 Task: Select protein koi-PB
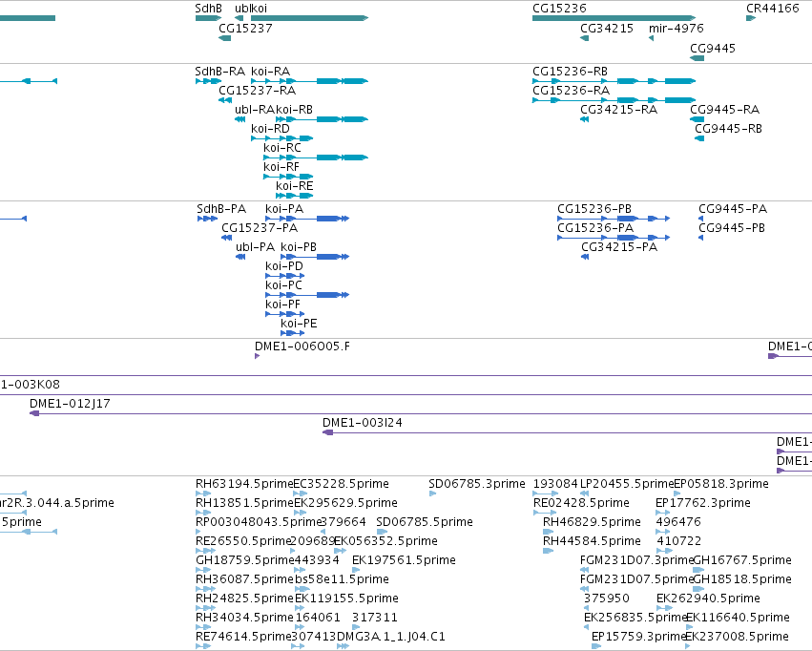pyautogui.click(x=299, y=247)
